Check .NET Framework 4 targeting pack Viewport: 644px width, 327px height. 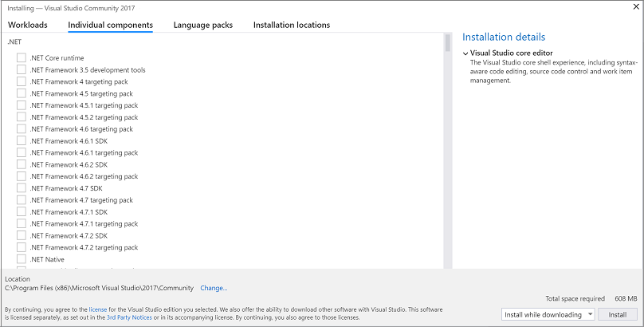(22, 81)
